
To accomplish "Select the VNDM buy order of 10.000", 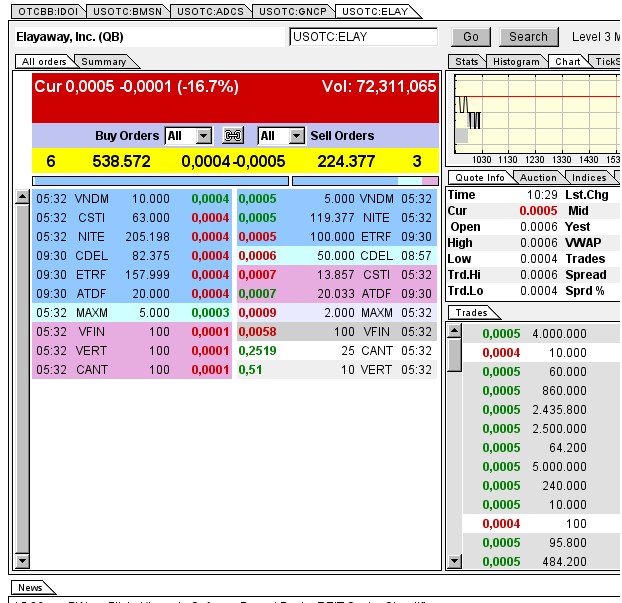I will (x=132, y=199).
